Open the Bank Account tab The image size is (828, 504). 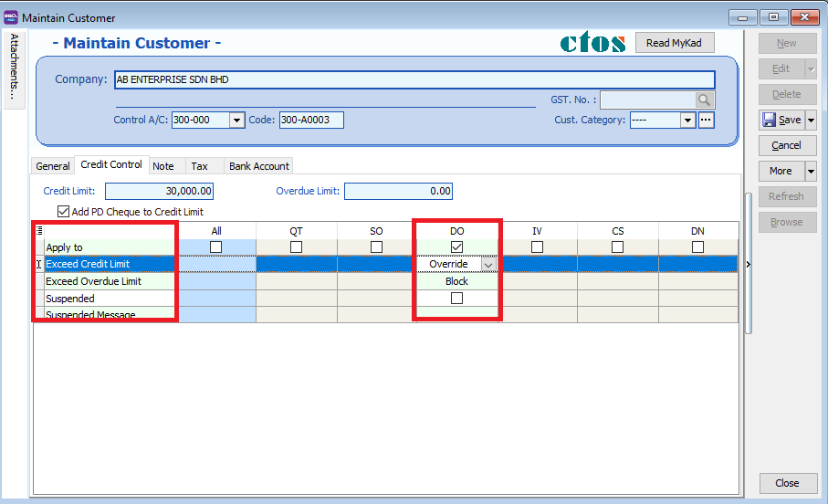click(x=258, y=166)
